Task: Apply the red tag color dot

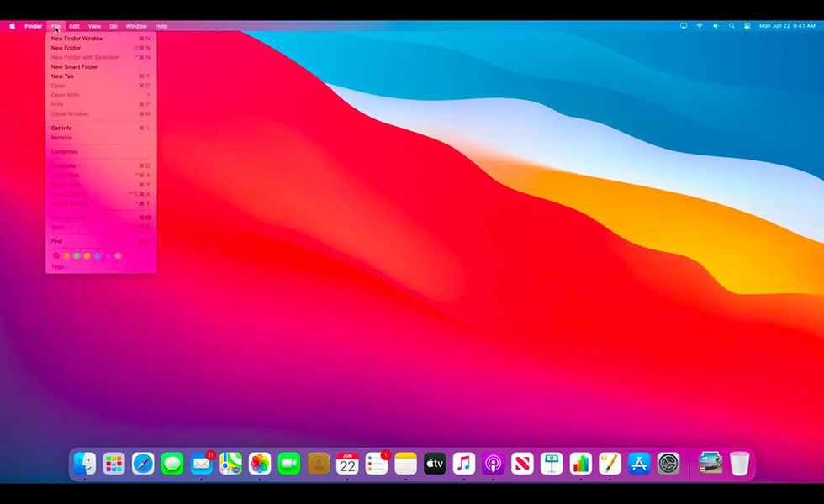Action: click(x=56, y=255)
